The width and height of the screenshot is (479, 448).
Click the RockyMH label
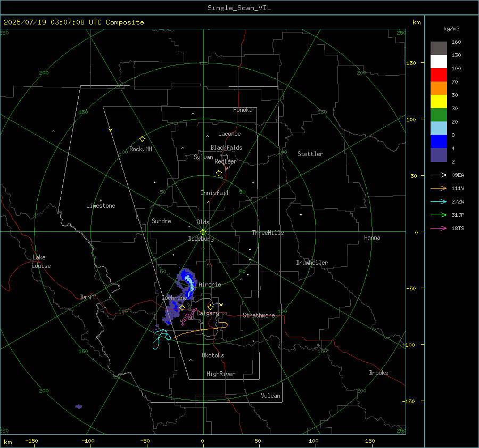(141, 149)
